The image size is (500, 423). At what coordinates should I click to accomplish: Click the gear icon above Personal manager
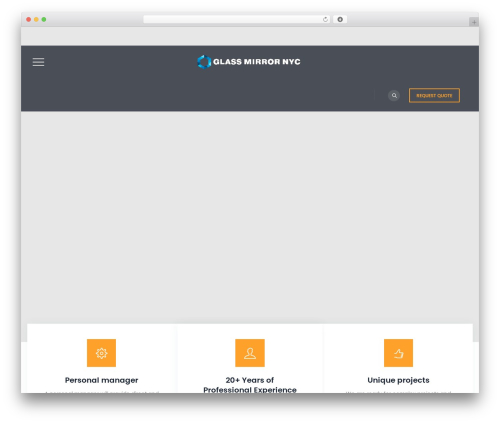(x=101, y=353)
